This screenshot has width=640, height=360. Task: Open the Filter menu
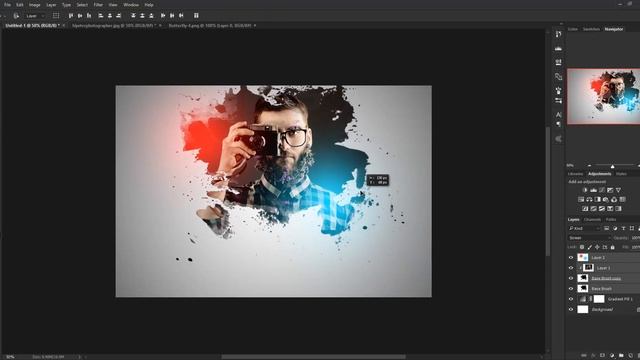[x=98, y=5]
